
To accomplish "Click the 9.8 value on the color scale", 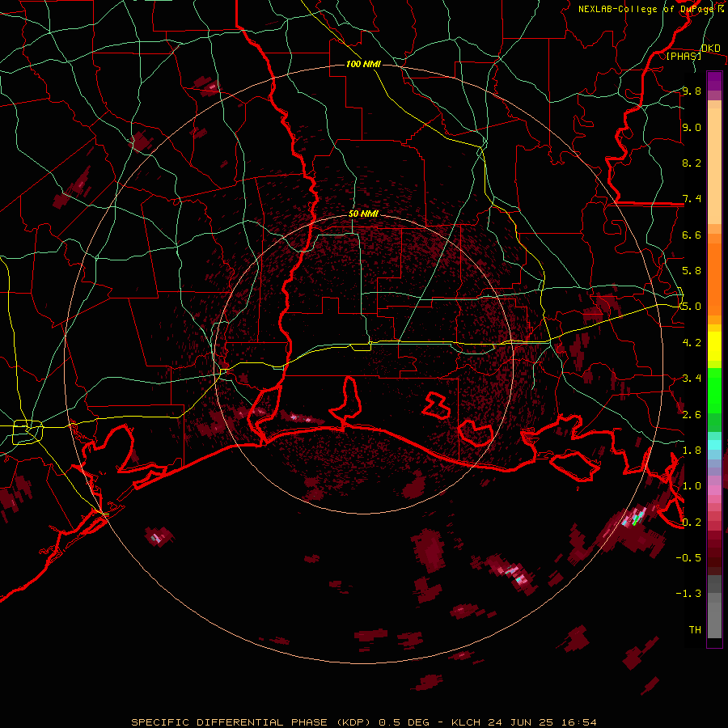I will [692, 91].
